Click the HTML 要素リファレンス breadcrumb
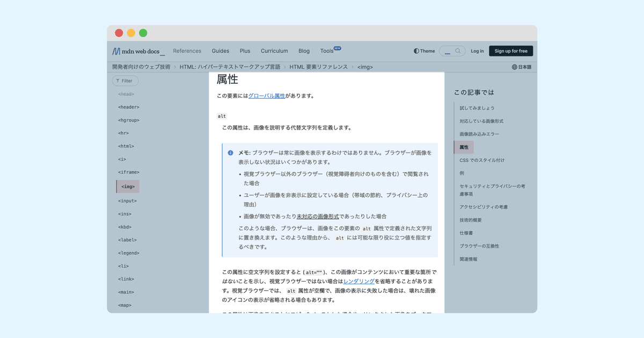 (318, 67)
